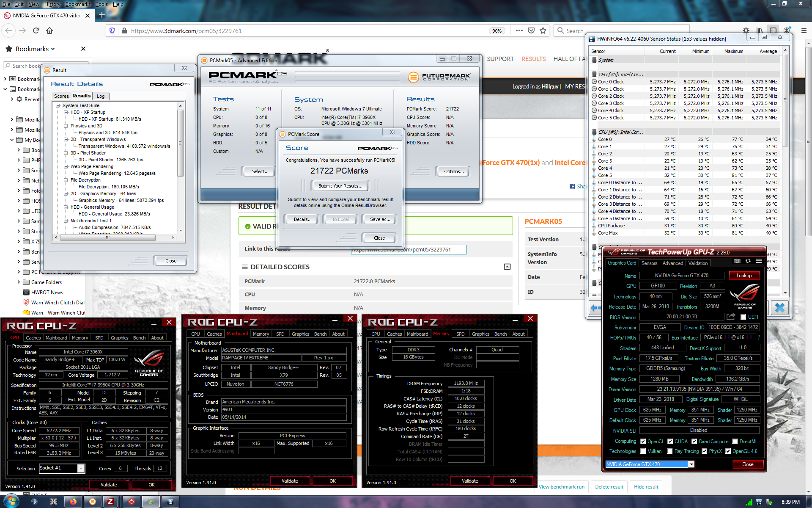Screen dimensions: 812x508
Task: Open the red Z app in taskbar
Action: [110, 502]
